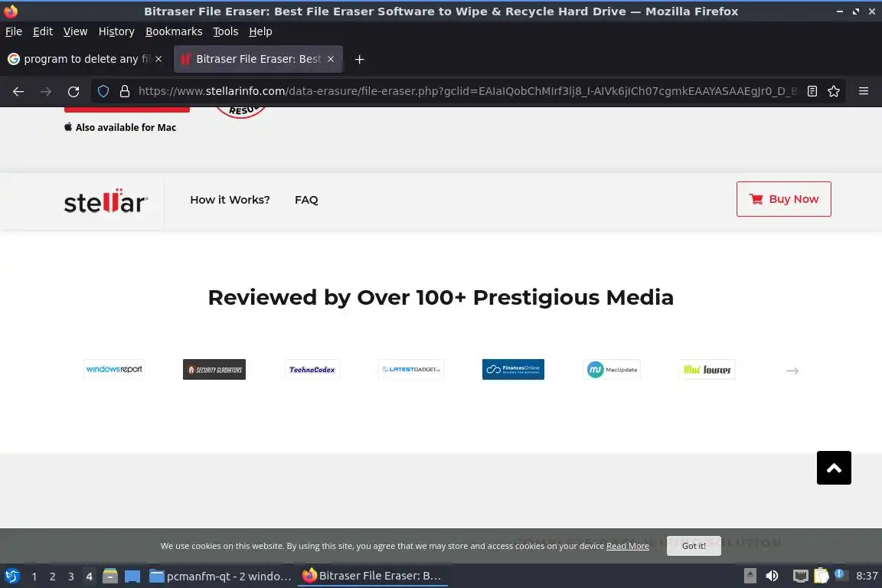Open the removable media tray icon
This screenshot has width=882, height=588.
click(750, 576)
